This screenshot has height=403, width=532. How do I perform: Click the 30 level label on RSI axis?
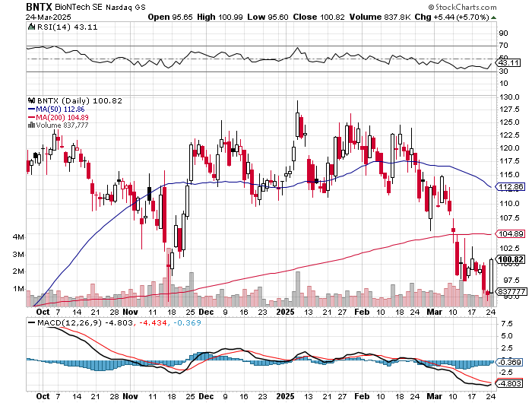503,71
